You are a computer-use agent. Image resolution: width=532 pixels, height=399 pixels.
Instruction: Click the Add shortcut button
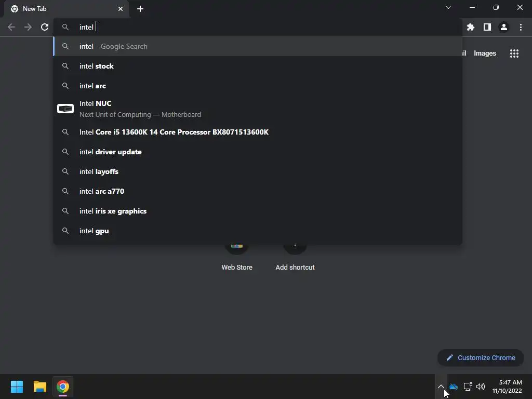point(295,258)
